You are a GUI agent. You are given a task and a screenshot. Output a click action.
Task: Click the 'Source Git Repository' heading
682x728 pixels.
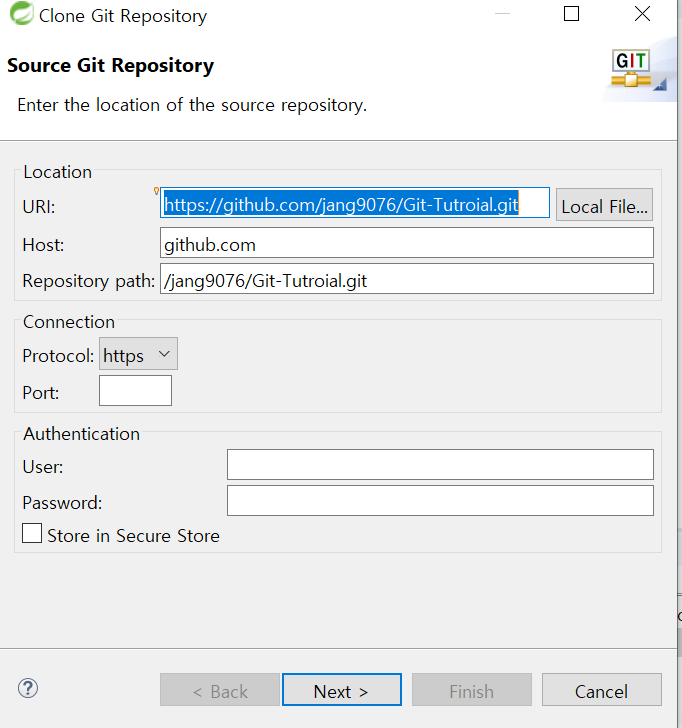pos(110,65)
